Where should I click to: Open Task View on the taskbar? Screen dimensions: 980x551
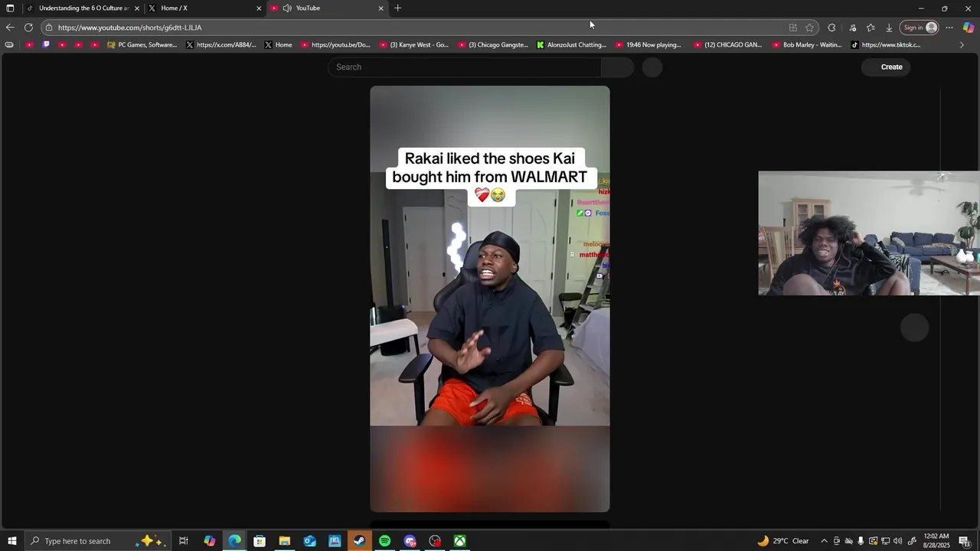point(184,541)
